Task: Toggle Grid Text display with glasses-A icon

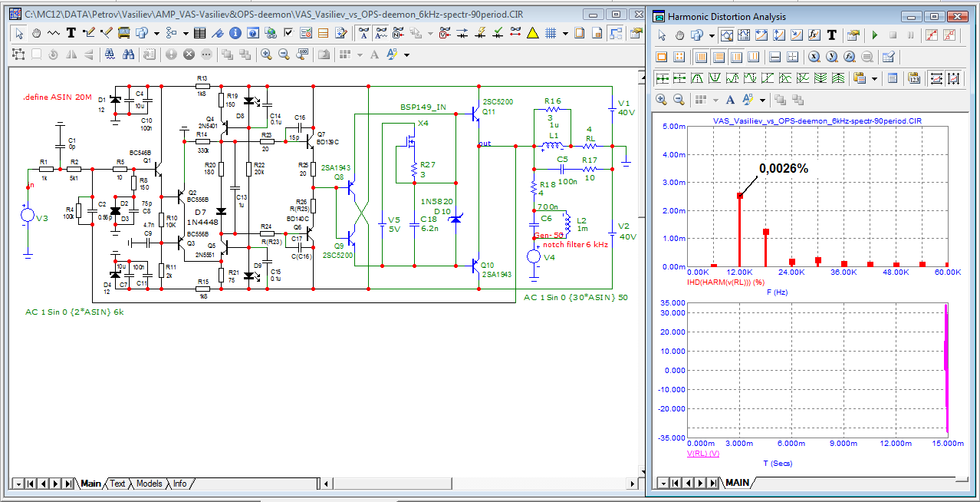Action: coord(363,33)
